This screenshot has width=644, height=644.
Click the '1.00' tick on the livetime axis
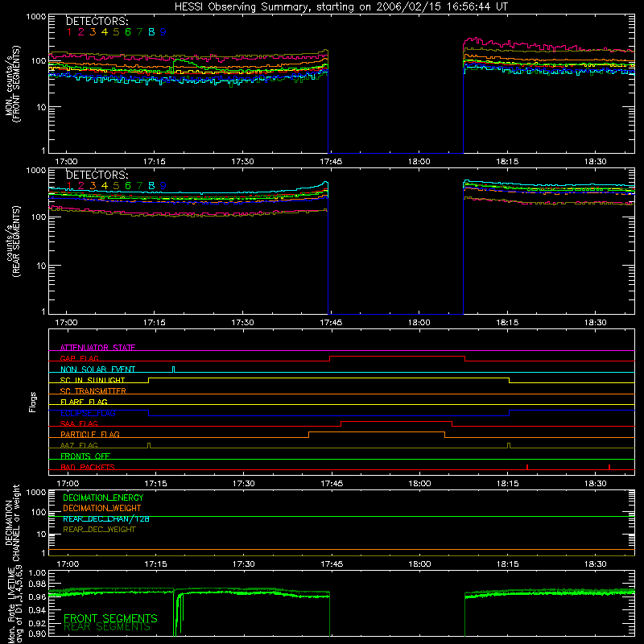[38, 573]
